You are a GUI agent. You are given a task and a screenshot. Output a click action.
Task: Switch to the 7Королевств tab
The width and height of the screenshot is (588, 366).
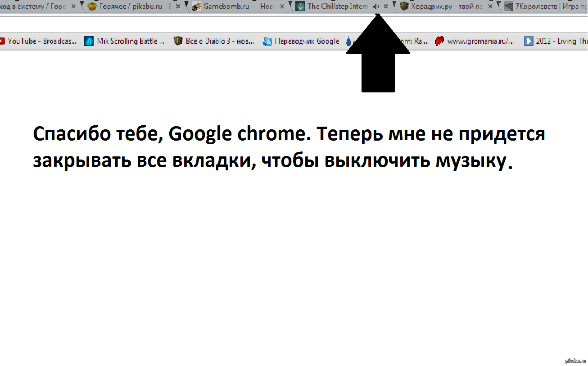[x=543, y=7]
